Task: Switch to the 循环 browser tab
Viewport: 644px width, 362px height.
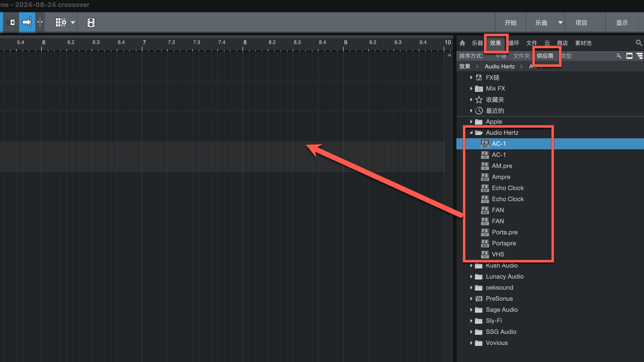Action: [x=514, y=43]
